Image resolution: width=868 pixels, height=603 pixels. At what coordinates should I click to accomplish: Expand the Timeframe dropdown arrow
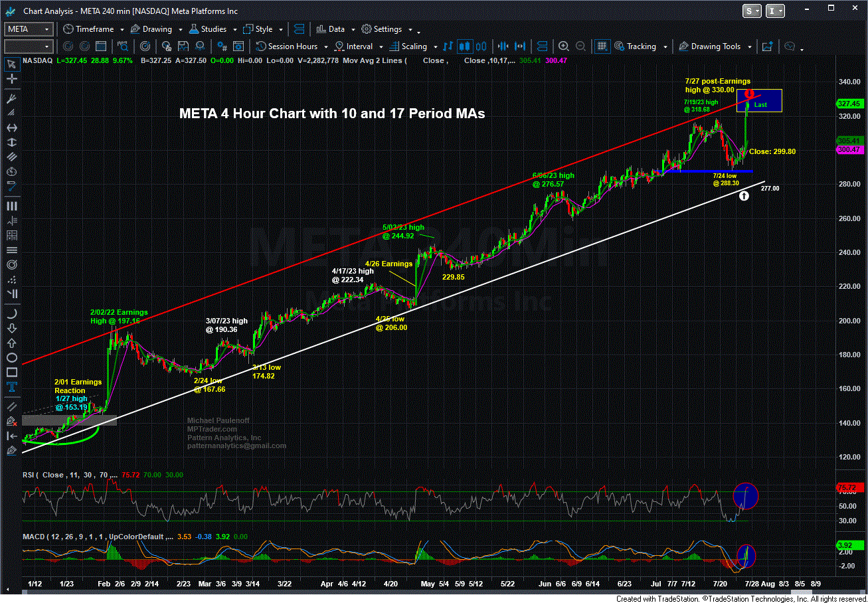point(122,30)
